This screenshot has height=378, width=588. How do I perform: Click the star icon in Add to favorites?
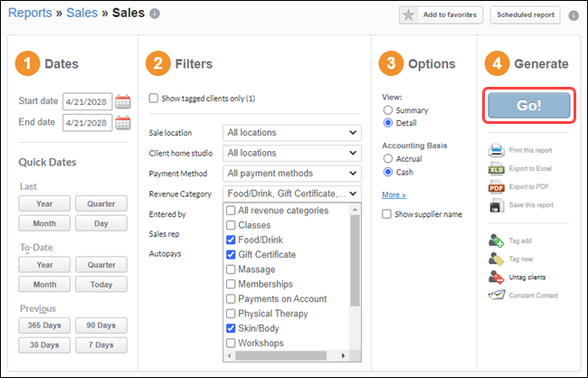click(x=408, y=15)
